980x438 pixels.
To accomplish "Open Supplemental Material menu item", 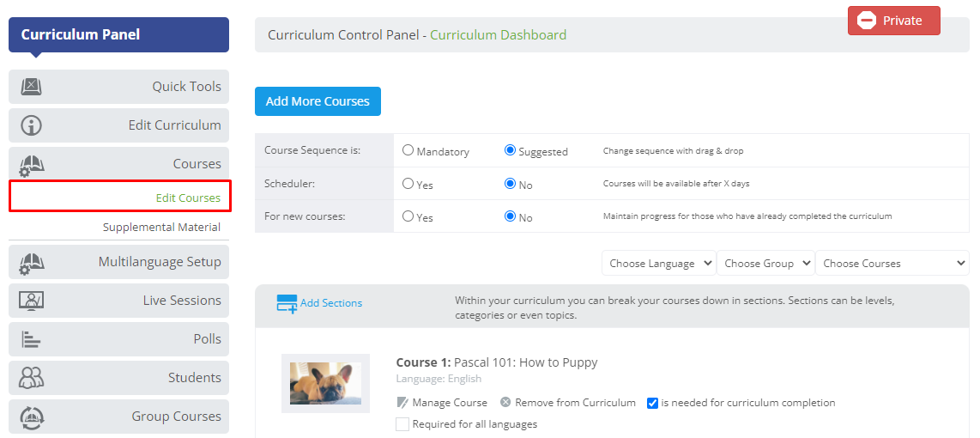I will coord(161,227).
